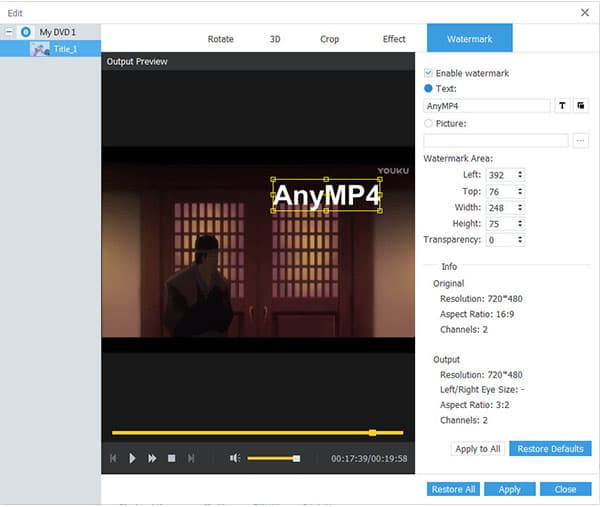Click the disc icon beside My DVD 1
Viewport: 600px width, 507px height.
26,32
